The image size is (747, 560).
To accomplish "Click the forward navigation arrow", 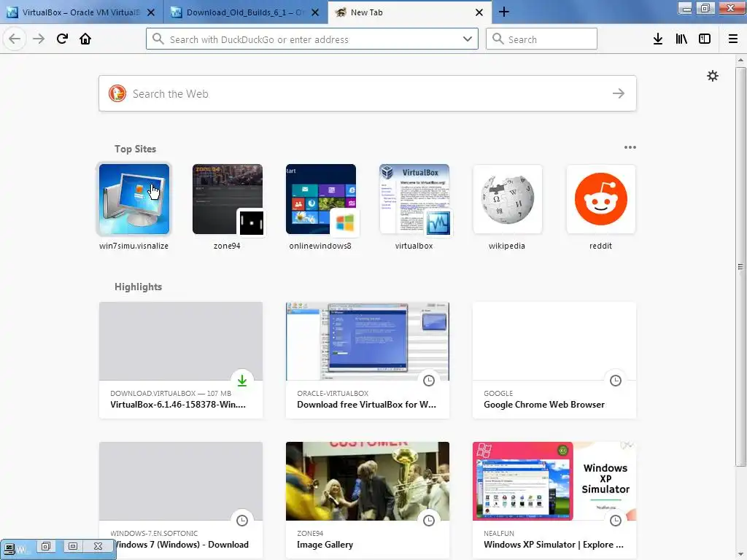I will (x=39, y=39).
